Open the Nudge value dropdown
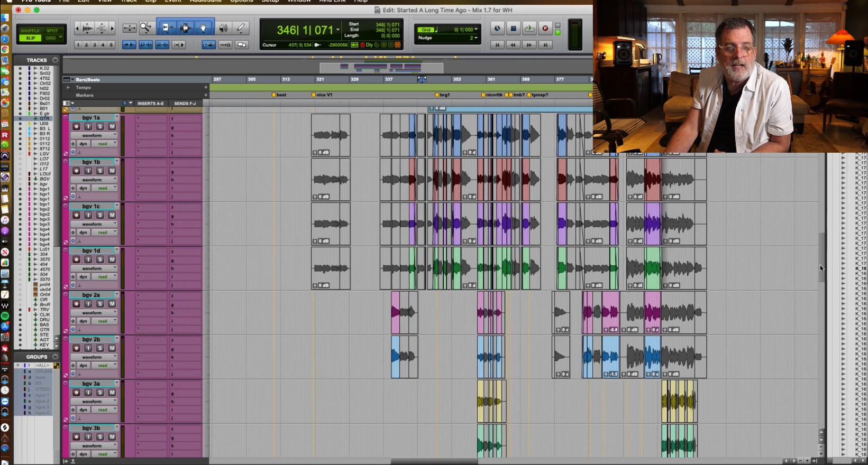868x465 pixels. (476, 38)
